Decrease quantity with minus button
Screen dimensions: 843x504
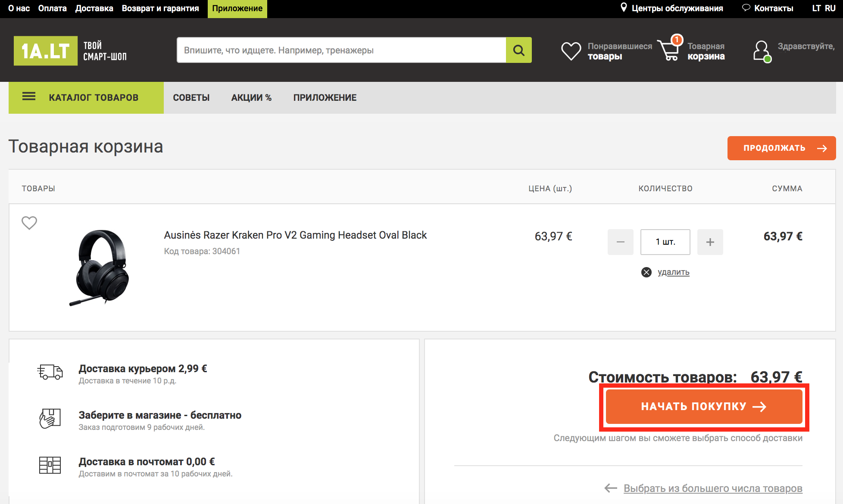(621, 242)
